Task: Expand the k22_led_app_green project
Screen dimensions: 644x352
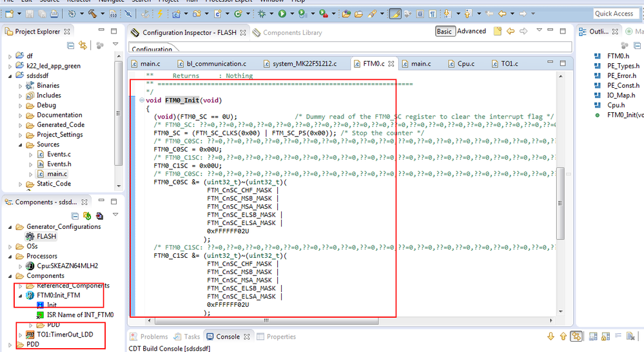Action: point(10,66)
